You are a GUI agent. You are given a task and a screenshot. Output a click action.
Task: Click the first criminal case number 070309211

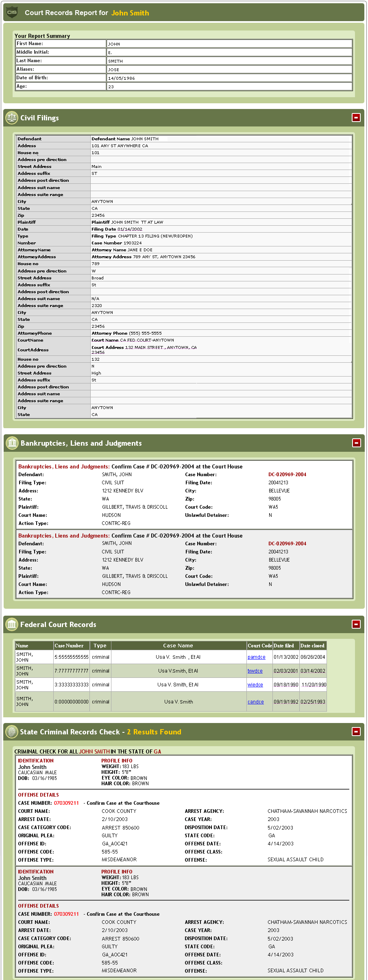coord(66,803)
